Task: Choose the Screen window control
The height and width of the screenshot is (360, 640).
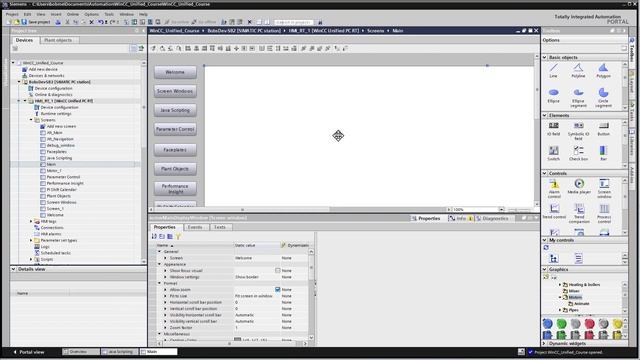Action: [x=604, y=189]
